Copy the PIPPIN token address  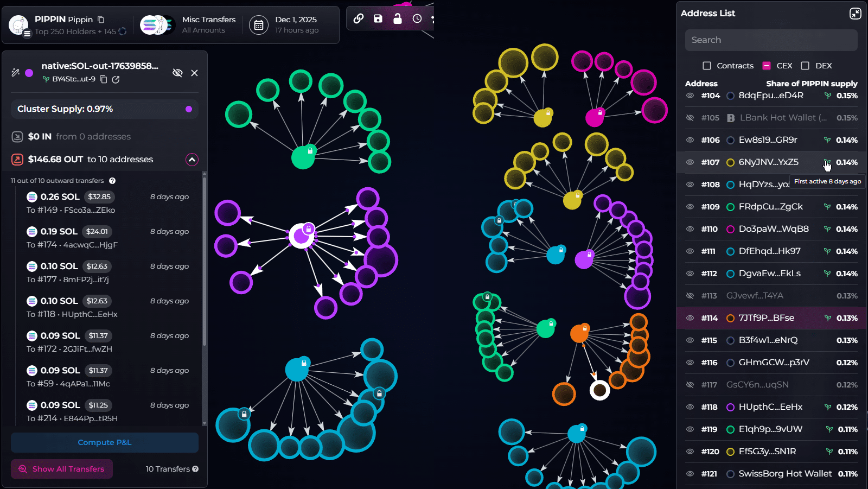click(x=101, y=20)
